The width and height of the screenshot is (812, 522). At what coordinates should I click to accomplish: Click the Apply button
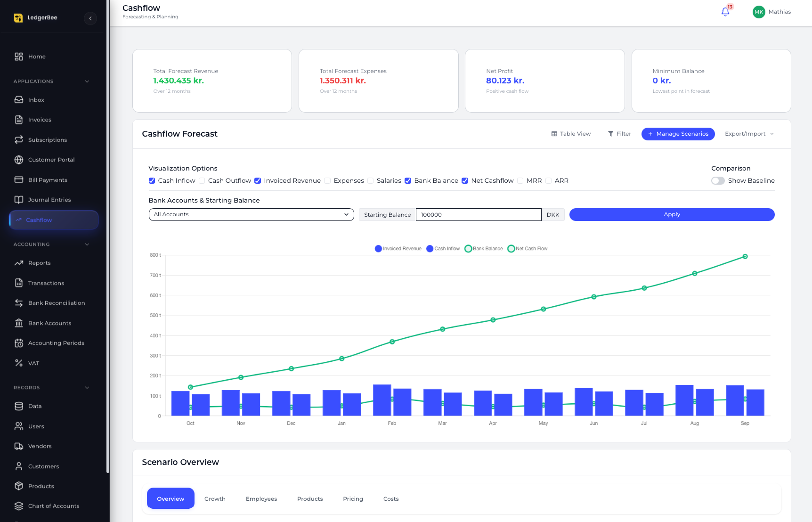click(x=672, y=214)
